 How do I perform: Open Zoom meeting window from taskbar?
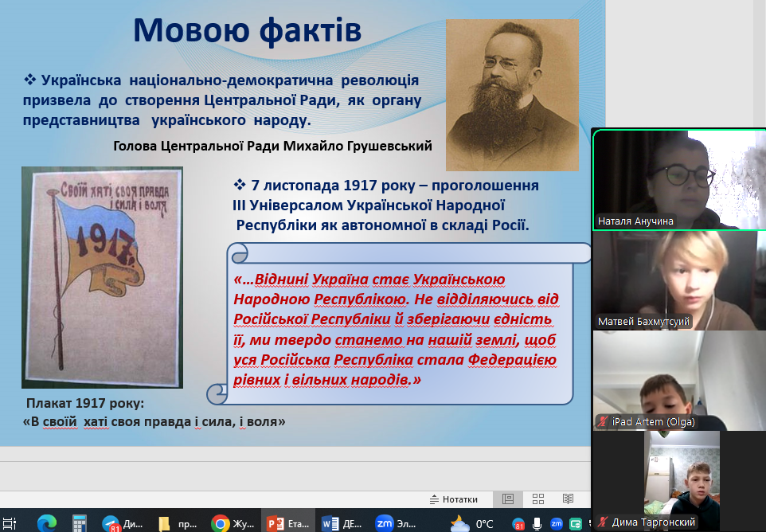tap(396, 523)
